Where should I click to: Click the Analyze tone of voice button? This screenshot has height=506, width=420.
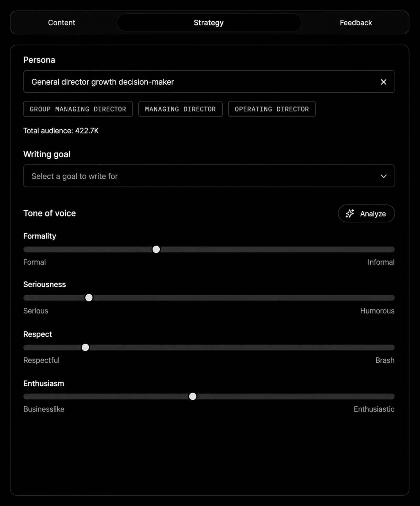[366, 214]
